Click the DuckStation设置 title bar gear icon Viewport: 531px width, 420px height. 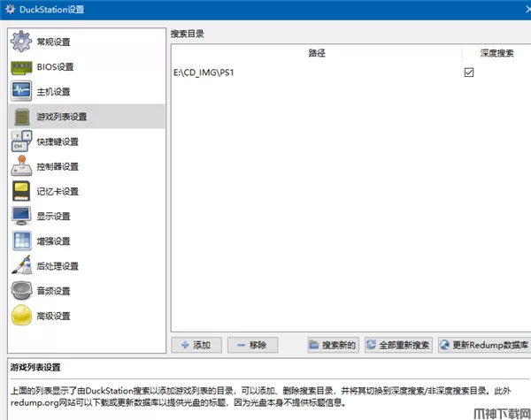tap(10, 9)
